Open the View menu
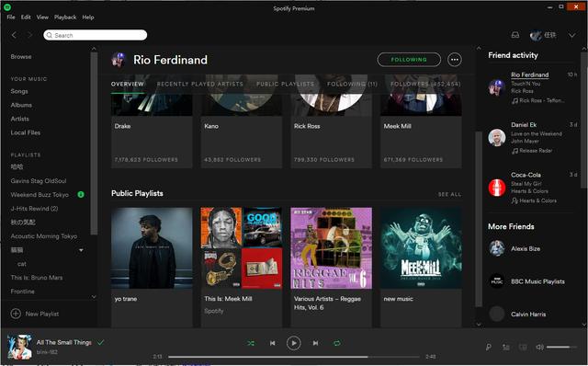The image size is (588, 366). click(42, 17)
